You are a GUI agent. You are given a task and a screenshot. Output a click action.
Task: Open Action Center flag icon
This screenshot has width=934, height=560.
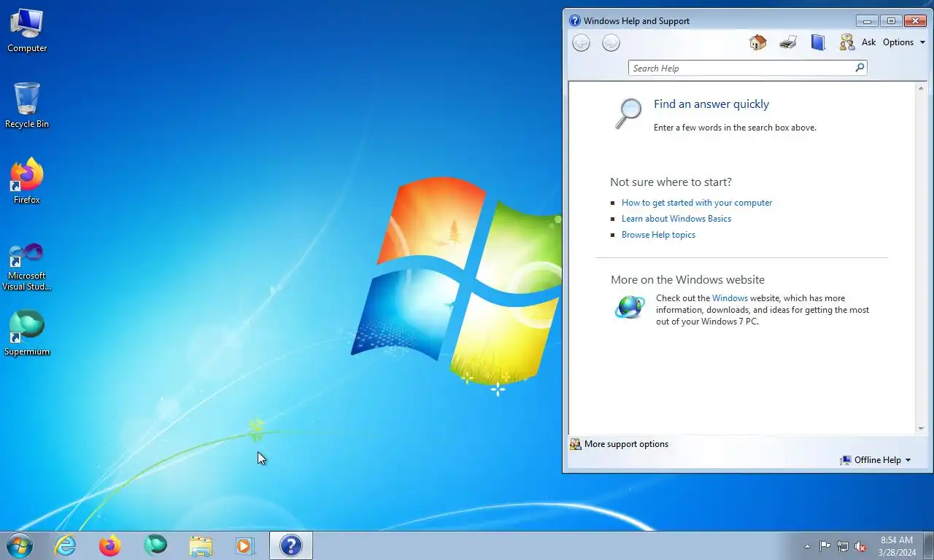tap(825, 546)
